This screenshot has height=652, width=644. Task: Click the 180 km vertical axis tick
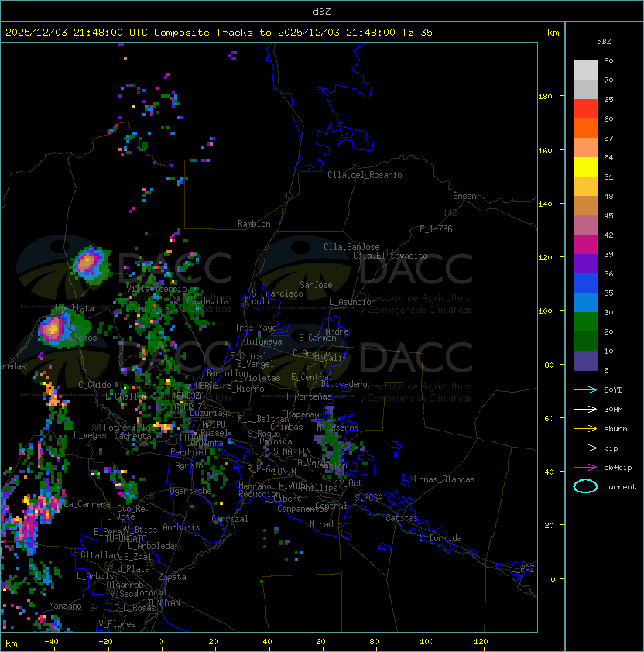coord(545,97)
